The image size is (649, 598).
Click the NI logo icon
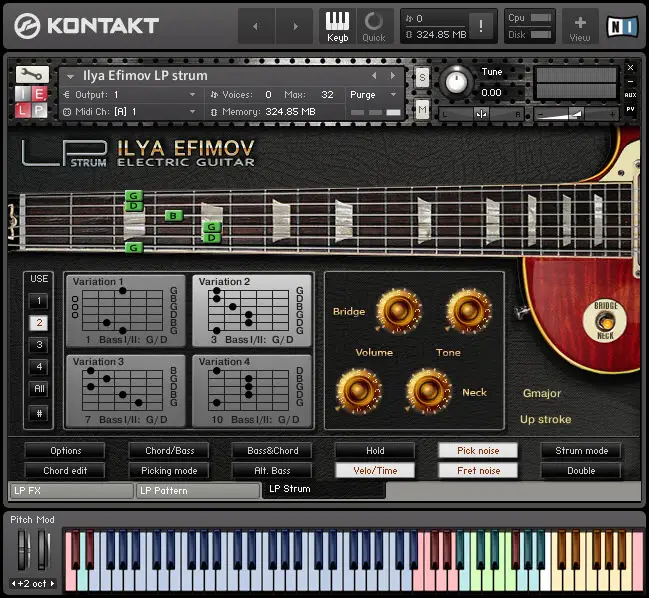(622, 26)
